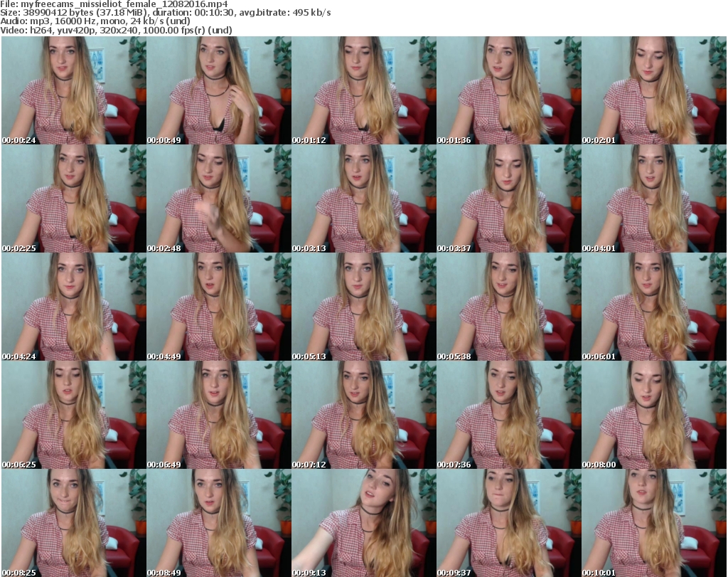This screenshot has height=577, width=728.
Task: Click the frame at 00:09:13
Action: (364, 523)
